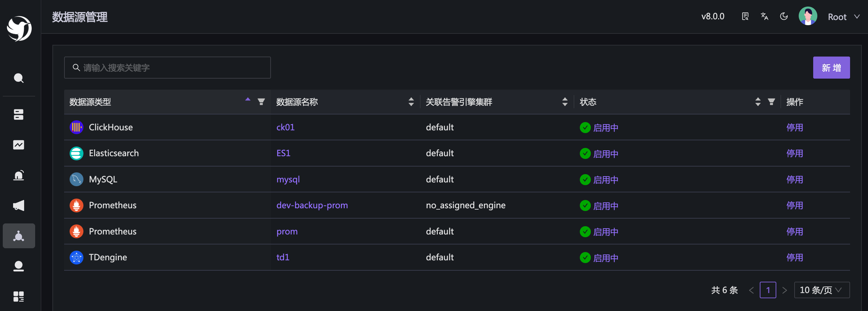The width and height of the screenshot is (868, 311).
Task: Open the documentation icon in header
Action: coord(745,17)
